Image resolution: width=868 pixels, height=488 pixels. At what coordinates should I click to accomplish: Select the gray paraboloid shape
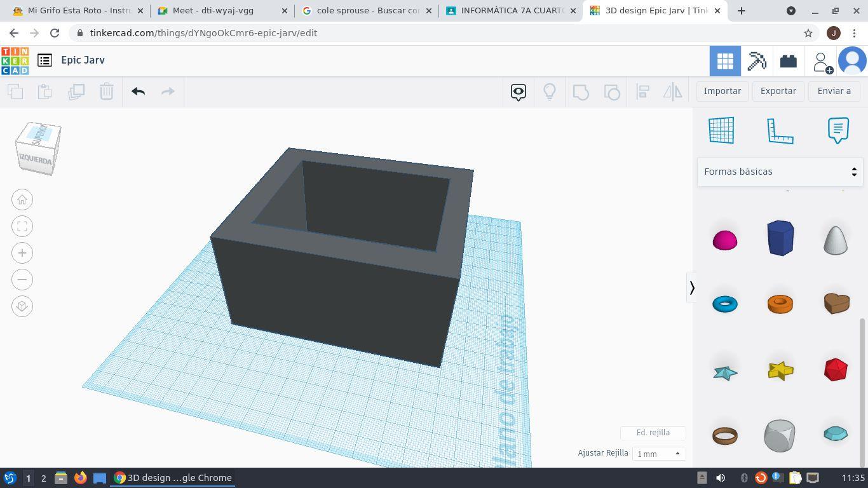[836, 240]
